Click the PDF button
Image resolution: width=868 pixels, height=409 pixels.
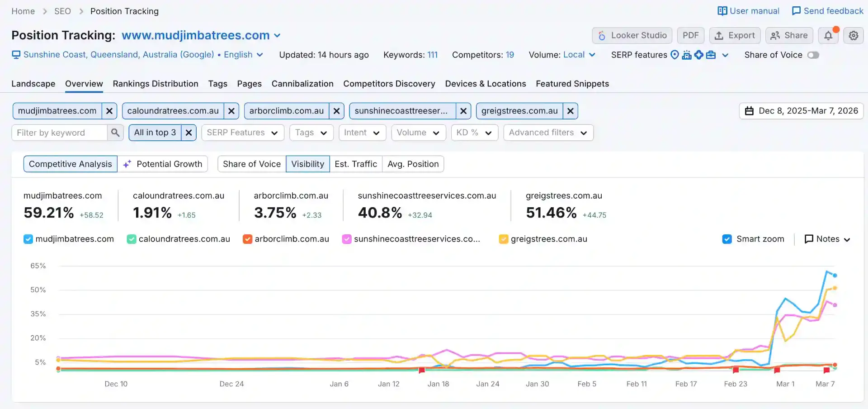(691, 35)
